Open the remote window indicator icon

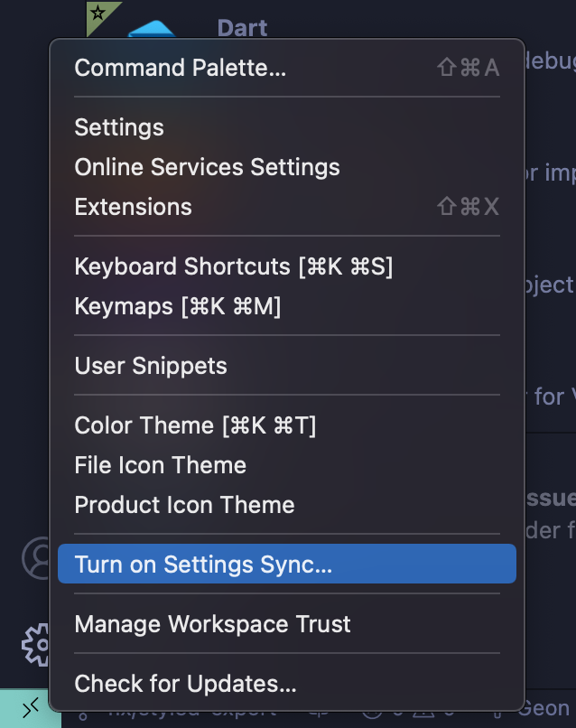coord(30,708)
